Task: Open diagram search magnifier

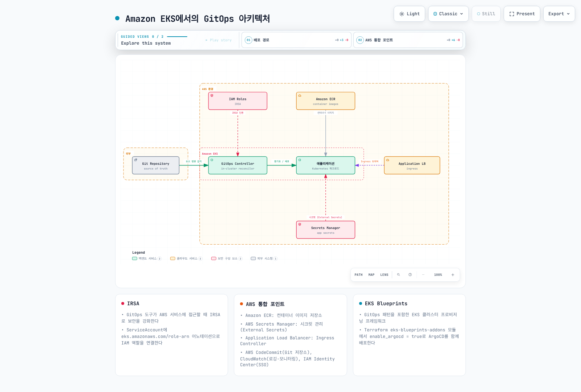Action: click(x=398, y=275)
